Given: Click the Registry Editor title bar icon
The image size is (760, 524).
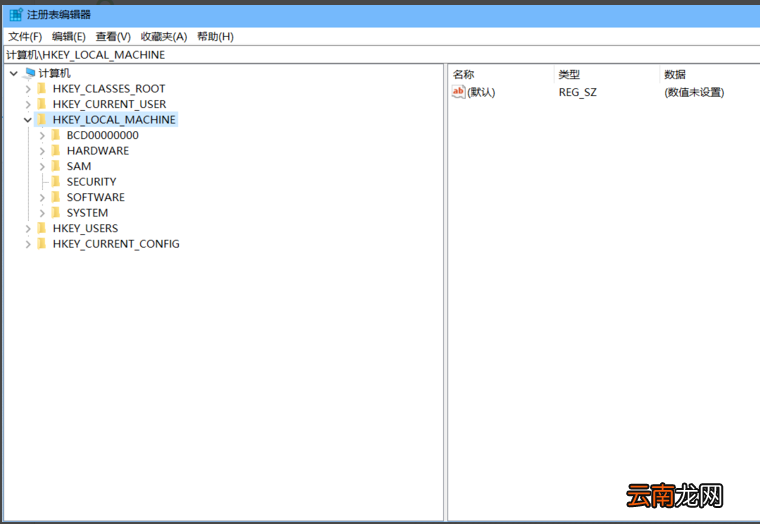Looking at the screenshot, I should pos(16,15).
